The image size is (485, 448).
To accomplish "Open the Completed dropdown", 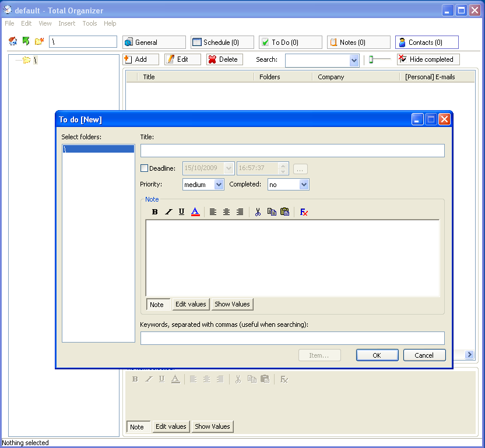I will pos(304,185).
